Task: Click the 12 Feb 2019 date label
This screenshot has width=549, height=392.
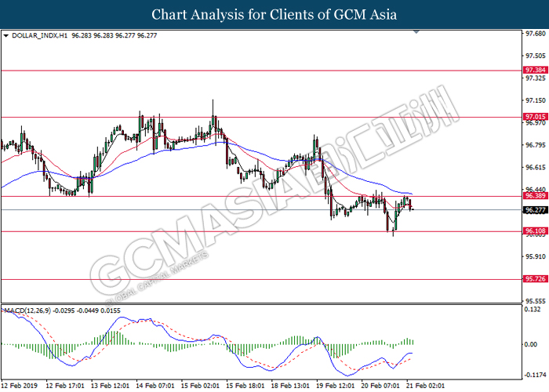Action: point(20,386)
